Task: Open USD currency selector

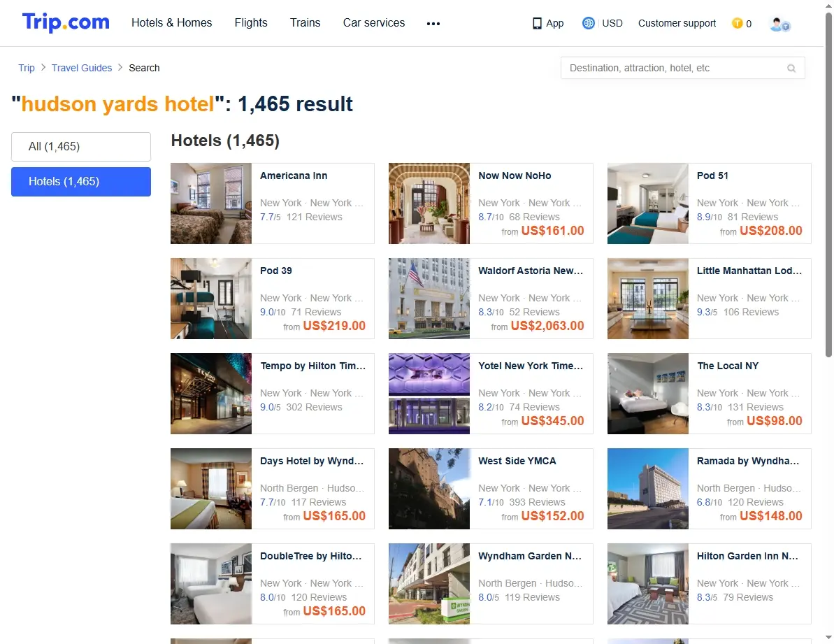Action: coord(612,23)
